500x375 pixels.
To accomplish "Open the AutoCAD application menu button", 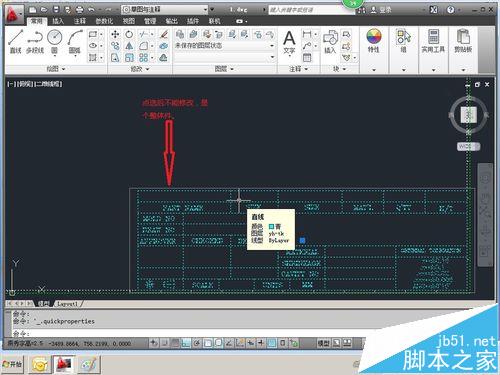I will coord(13,15).
